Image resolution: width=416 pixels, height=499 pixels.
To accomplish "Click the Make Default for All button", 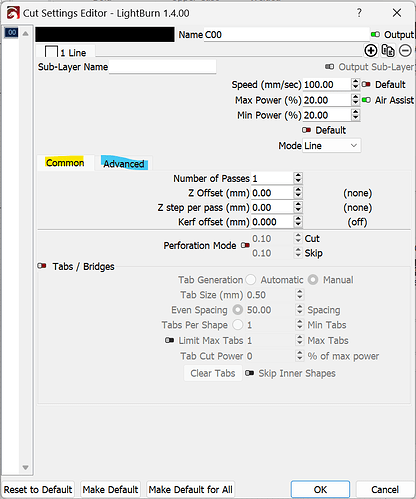I will 191,489.
